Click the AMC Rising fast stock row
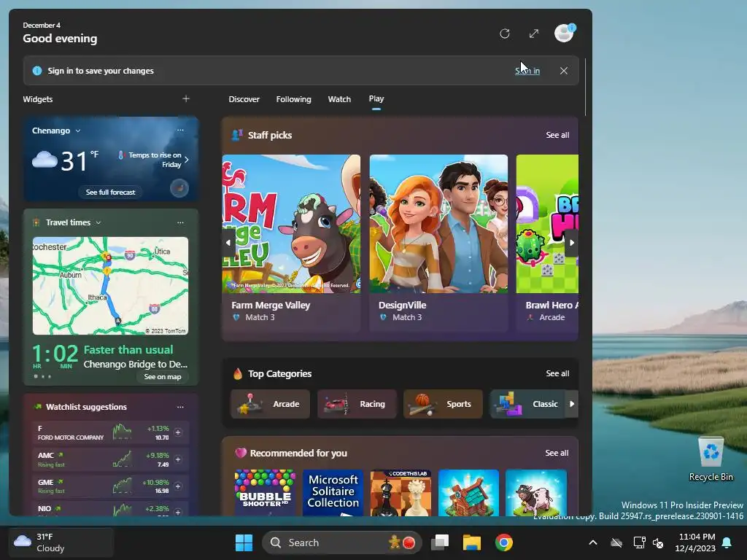747x560 pixels. pos(111,459)
